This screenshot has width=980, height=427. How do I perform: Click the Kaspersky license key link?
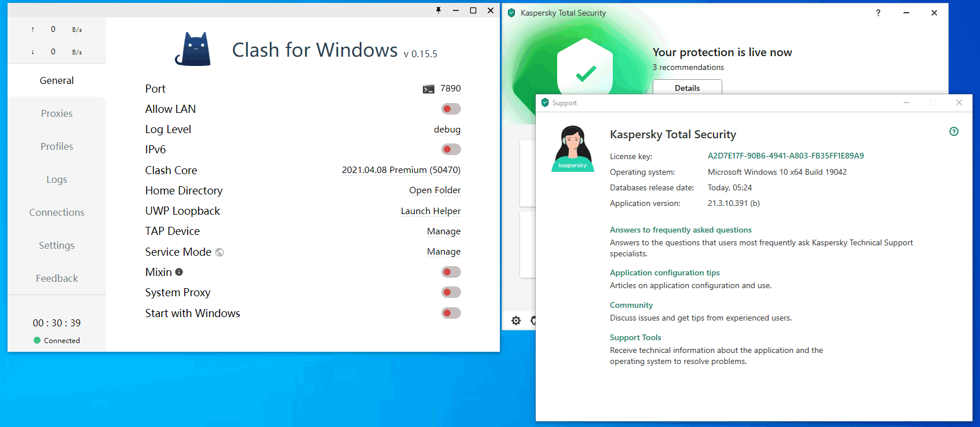coord(786,156)
